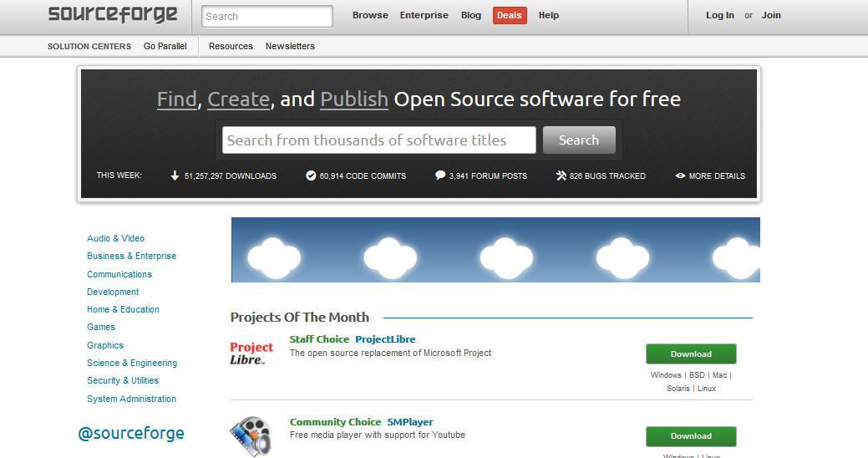Open the ProjectLibre logo image
This screenshot has height=458, width=868.
tap(251, 353)
